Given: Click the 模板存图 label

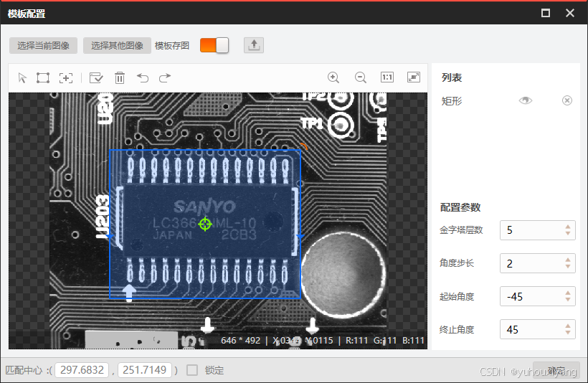Looking at the screenshot, I should 172,46.
